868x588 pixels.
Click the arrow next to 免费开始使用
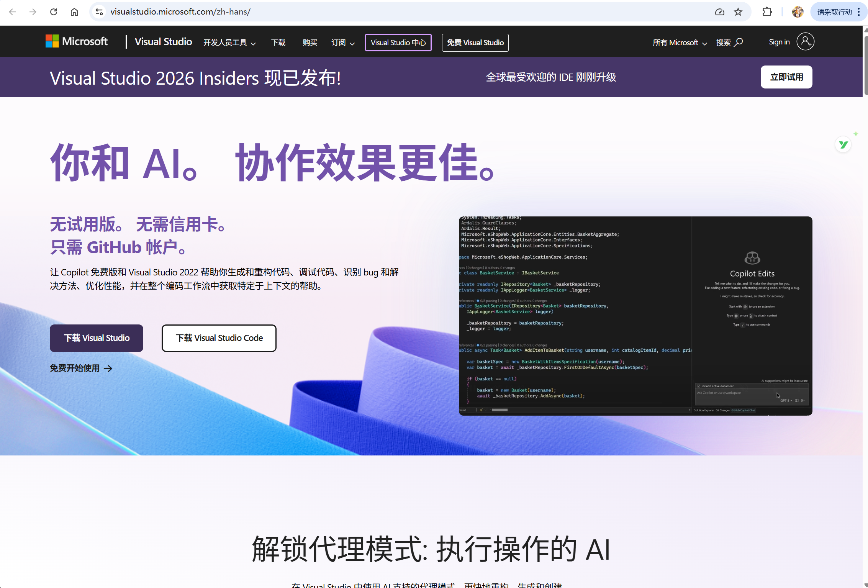coord(108,369)
